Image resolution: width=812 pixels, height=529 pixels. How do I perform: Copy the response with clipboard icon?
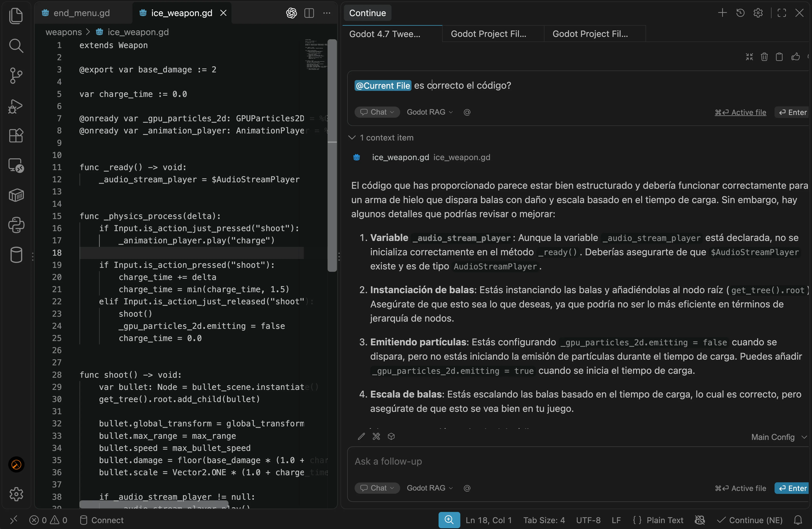tap(779, 57)
